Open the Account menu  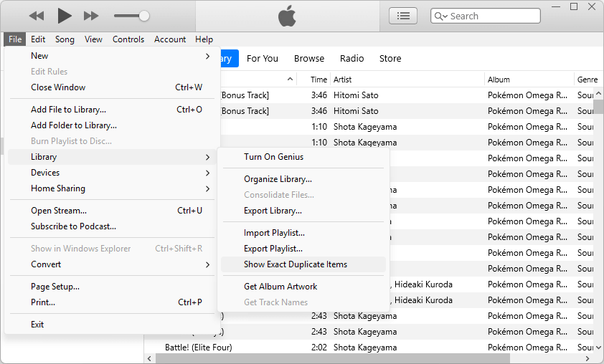[170, 39]
